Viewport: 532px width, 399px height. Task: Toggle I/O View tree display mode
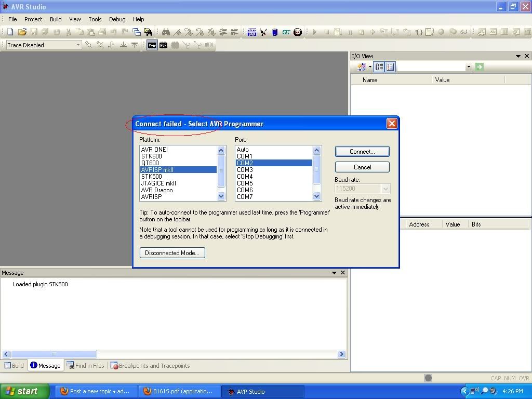(379, 67)
